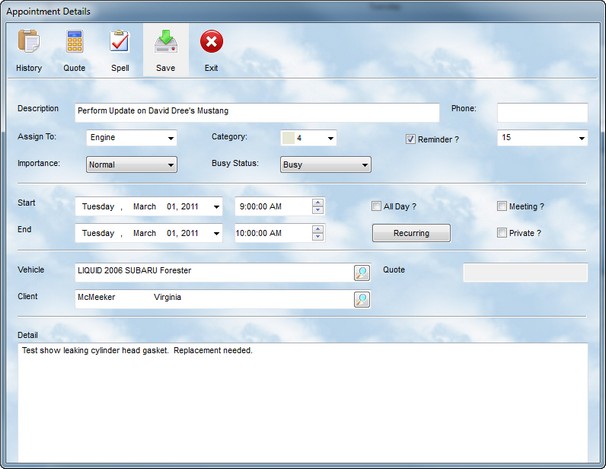Screen dimensions: 606x469
Task: Click the Vehicle lookup magnifier icon
Action: [361, 272]
